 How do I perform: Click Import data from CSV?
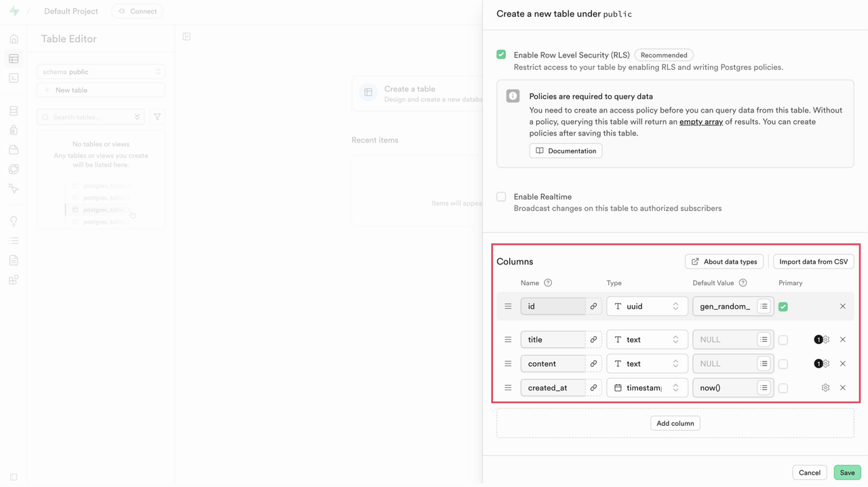813,262
